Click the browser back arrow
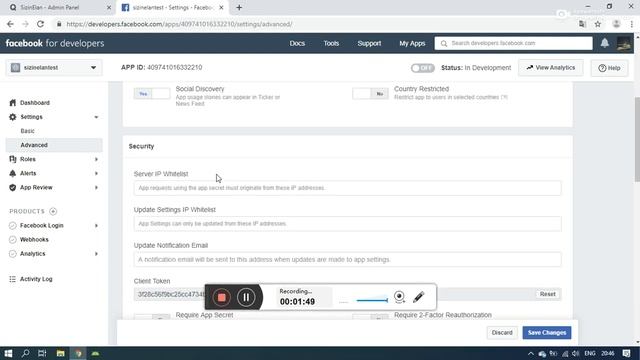 (10, 24)
